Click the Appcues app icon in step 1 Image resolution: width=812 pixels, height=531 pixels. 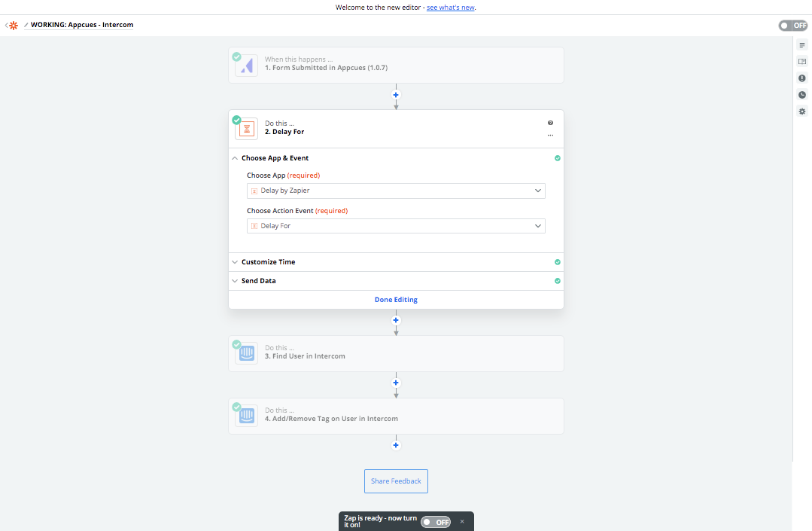coord(247,66)
